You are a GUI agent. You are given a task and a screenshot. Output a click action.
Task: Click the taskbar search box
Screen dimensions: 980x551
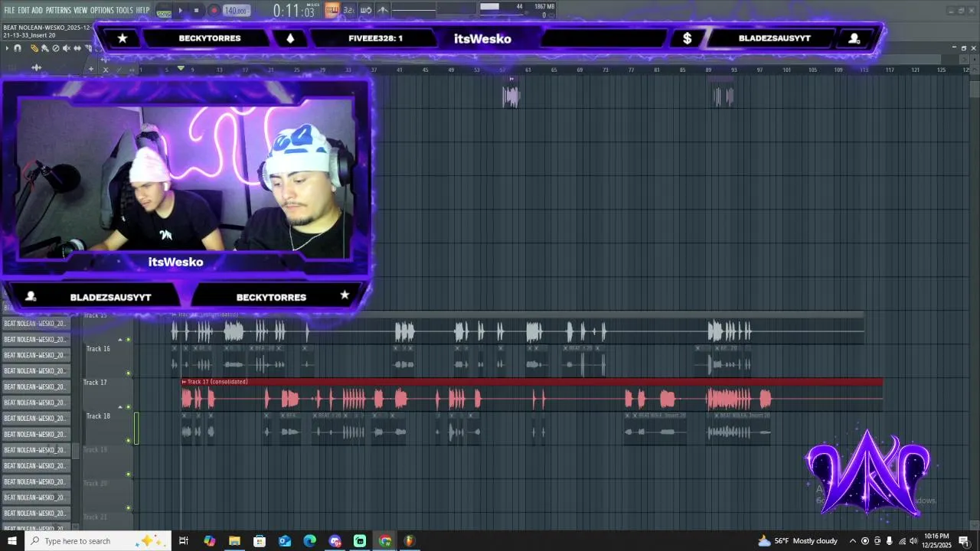pyautogui.click(x=98, y=541)
